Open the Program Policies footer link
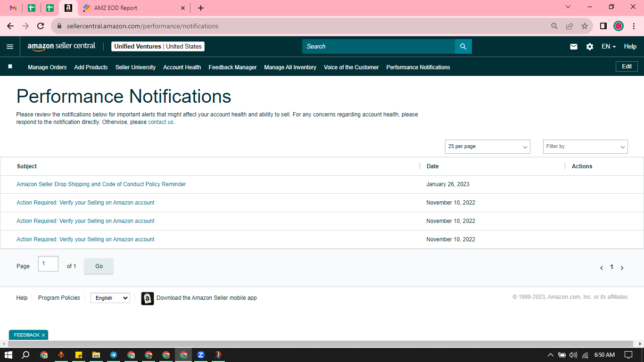Image resolution: width=644 pixels, height=362 pixels. click(x=59, y=298)
